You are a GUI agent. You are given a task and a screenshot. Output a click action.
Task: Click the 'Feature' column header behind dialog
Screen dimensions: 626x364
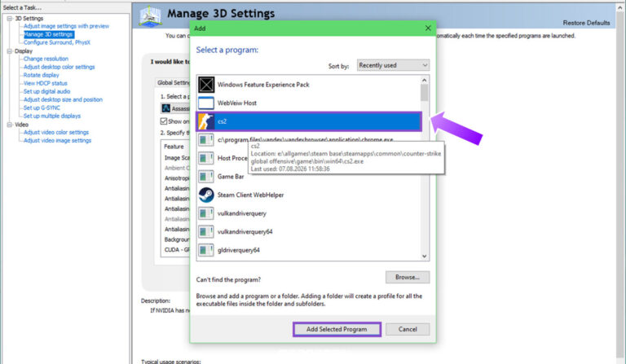174,147
